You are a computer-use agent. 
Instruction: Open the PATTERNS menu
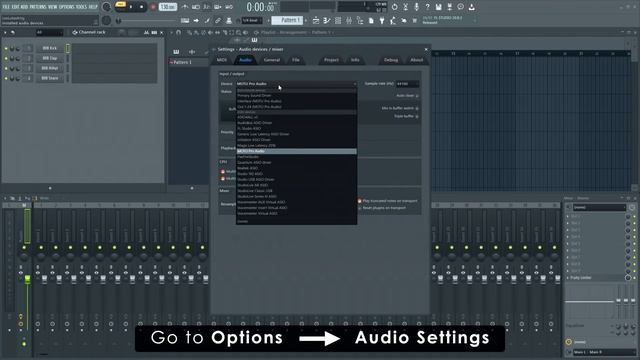point(38,7)
